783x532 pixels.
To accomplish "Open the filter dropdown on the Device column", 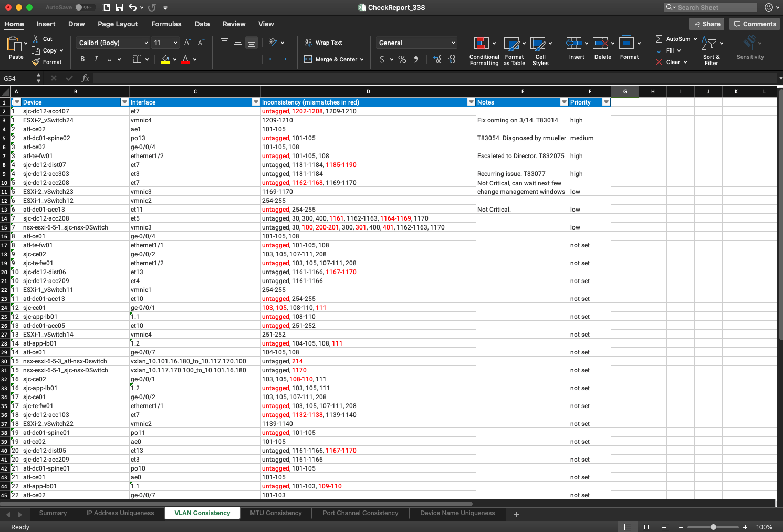I will coord(124,102).
